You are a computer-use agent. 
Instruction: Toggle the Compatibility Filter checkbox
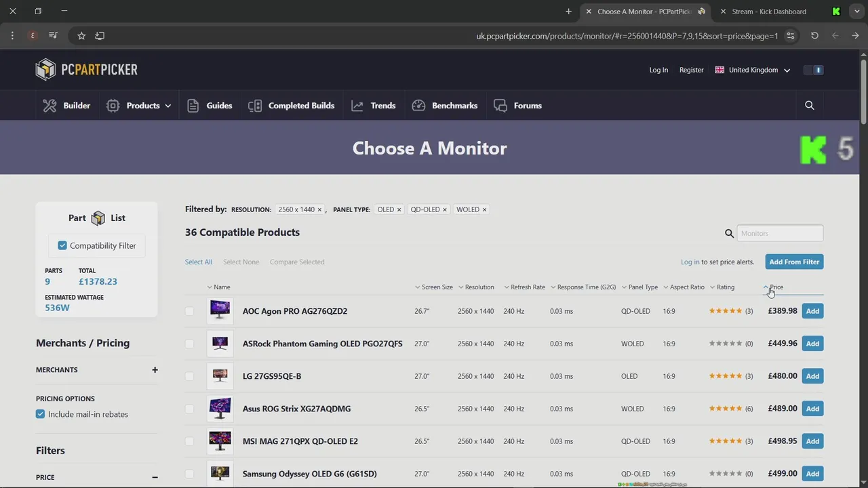pos(62,245)
